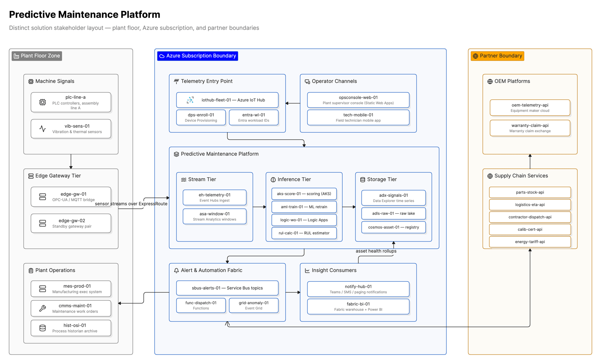Click the 'asset health rollups' edge label
Image resolution: width=601 pixels, height=364 pixels.
point(376,251)
